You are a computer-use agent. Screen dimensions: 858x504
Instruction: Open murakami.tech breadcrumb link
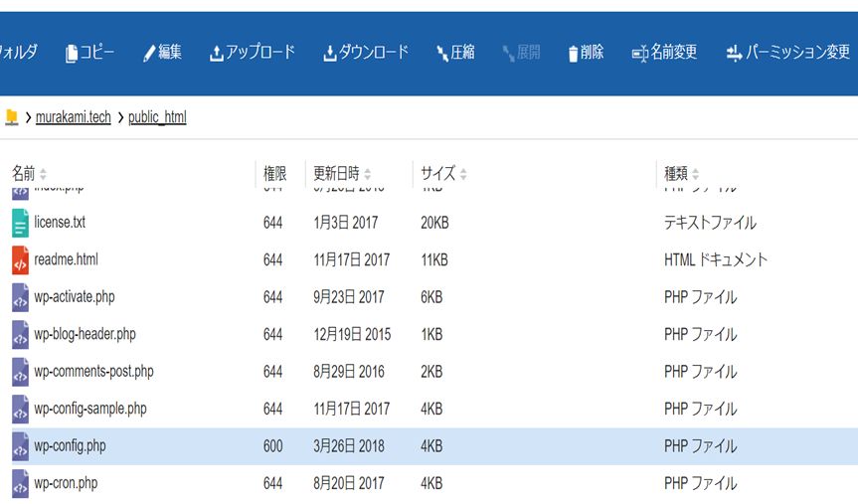pos(74,117)
